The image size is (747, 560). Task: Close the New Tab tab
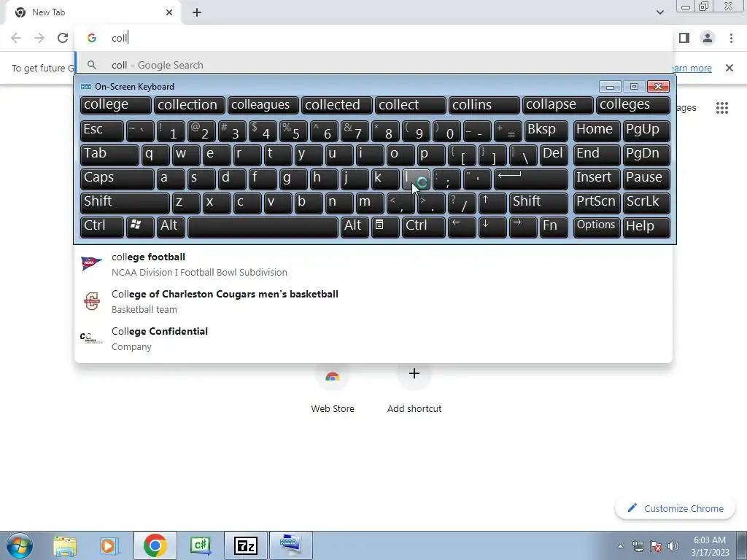169,12
